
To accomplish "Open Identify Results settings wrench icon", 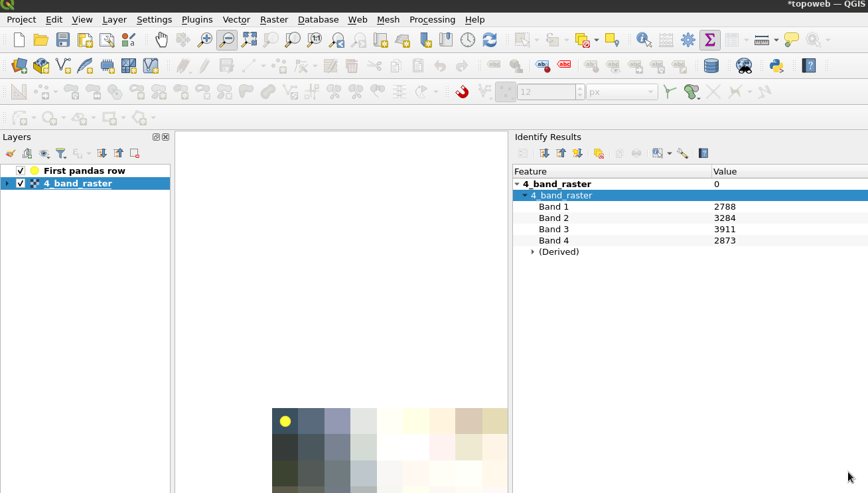I will [682, 153].
